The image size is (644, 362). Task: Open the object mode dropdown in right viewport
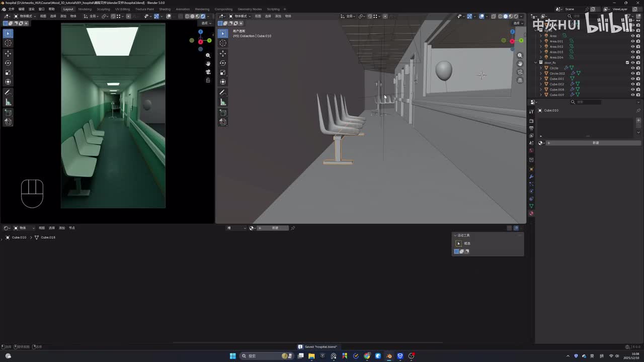click(x=239, y=16)
